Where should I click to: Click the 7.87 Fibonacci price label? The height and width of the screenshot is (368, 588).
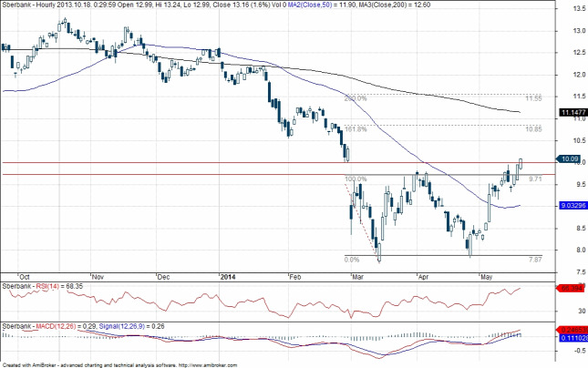(x=535, y=260)
